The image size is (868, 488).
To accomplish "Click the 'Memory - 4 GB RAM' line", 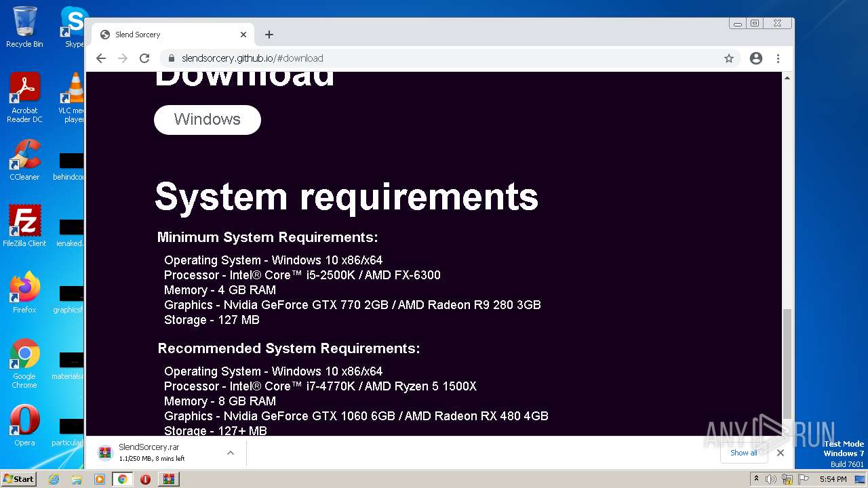I will pos(220,290).
